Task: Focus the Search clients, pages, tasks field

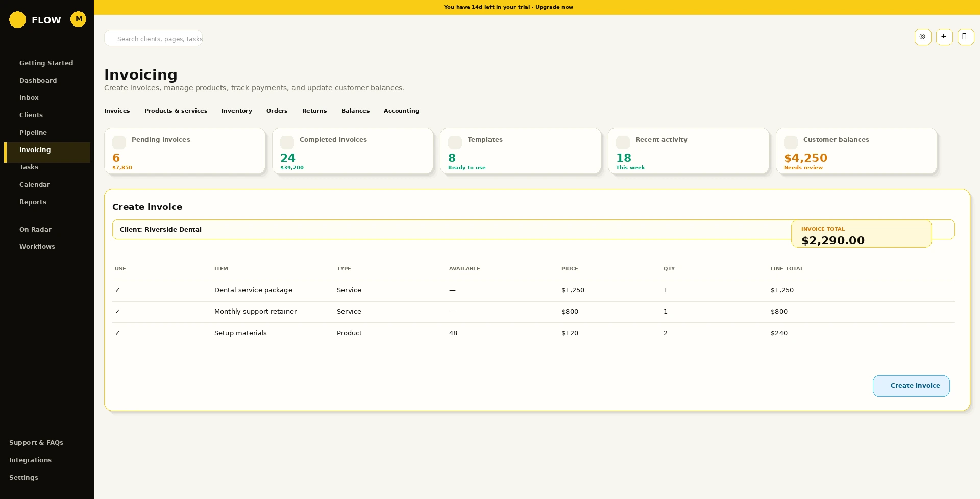Action: coord(154,38)
